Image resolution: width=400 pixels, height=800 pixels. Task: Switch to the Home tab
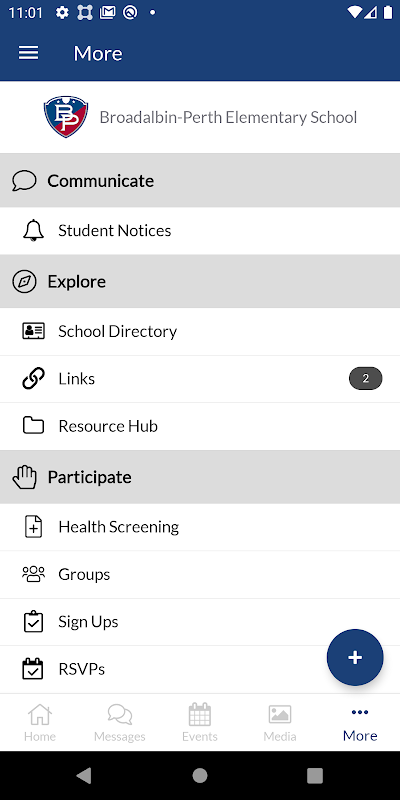click(x=40, y=722)
